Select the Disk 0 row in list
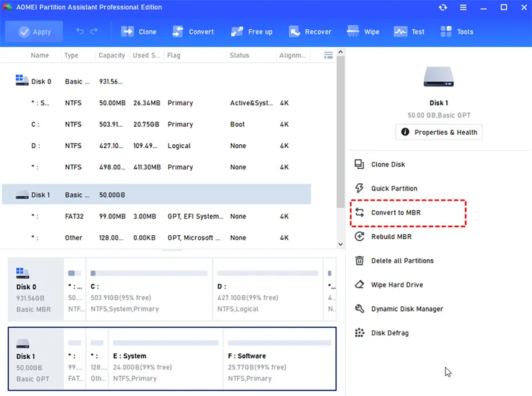The image size is (532, 396). click(156, 81)
